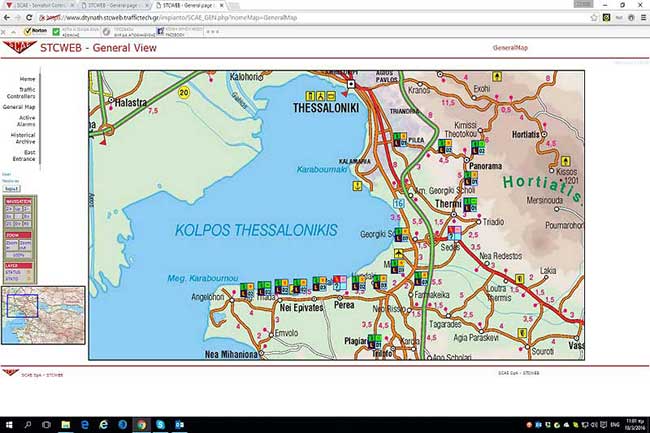
Task: Select General Map in sidebar
Action: coord(19,107)
